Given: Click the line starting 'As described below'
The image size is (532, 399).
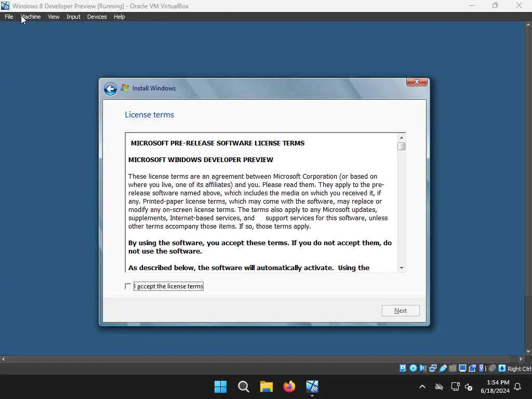Looking at the screenshot, I should [249, 268].
